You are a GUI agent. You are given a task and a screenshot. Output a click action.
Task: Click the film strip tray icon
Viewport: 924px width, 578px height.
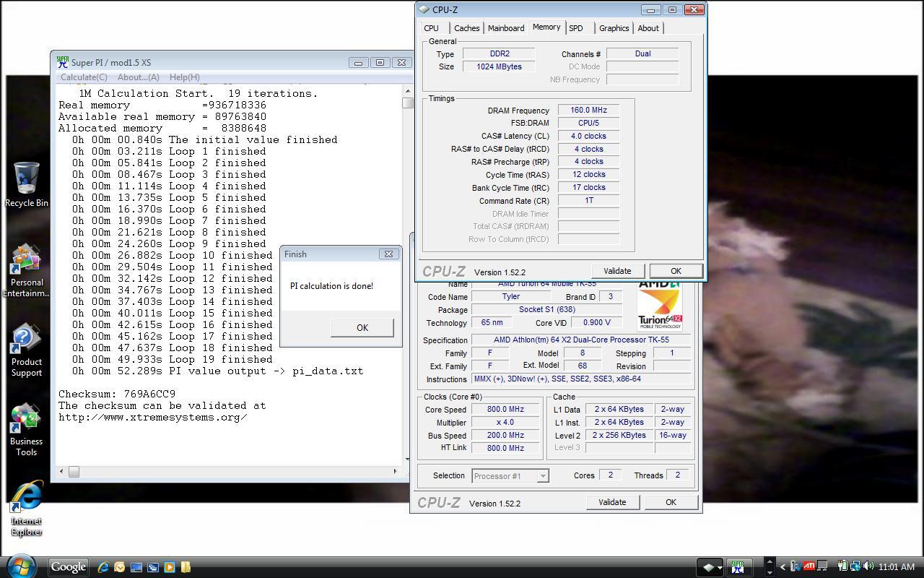coord(796,566)
